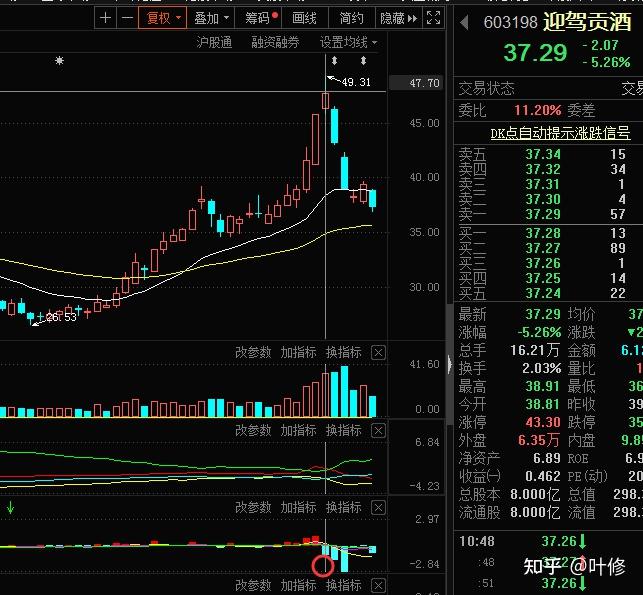Click the panel splitter handle beside the chart

[x=449, y=364]
